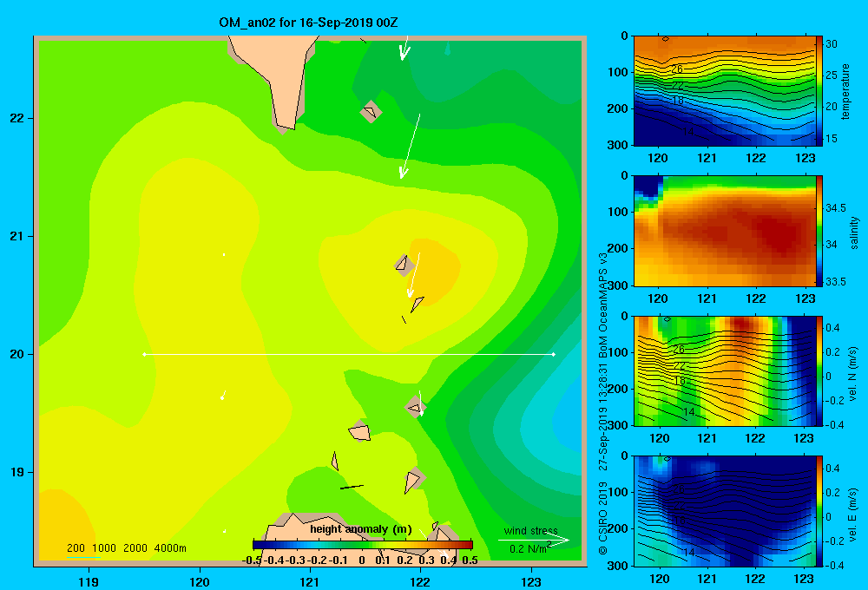Click the salinity depth section plot
This screenshot has width=868, height=590.
[725, 231]
